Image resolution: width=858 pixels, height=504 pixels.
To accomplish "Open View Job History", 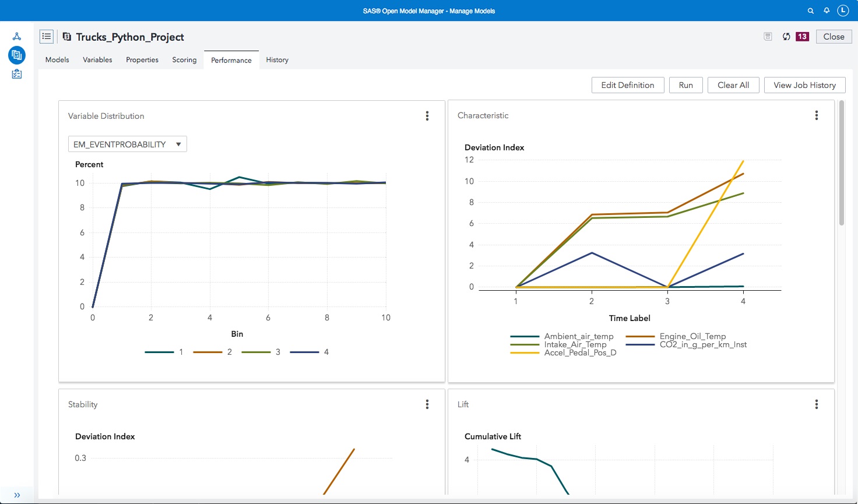I will pos(804,85).
